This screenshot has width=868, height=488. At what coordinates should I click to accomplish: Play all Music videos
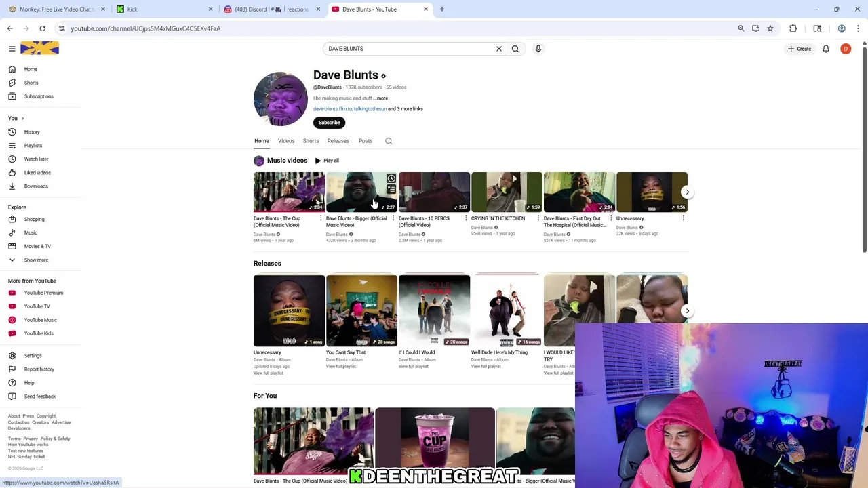(x=327, y=161)
